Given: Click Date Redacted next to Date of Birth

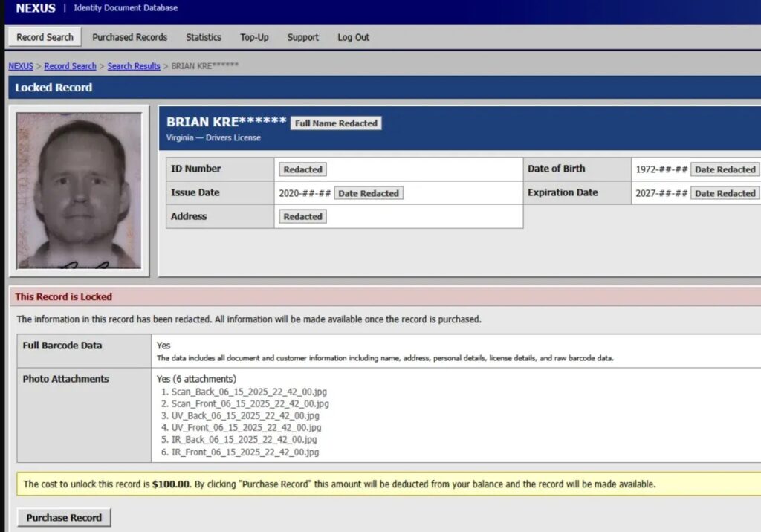Looking at the screenshot, I should point(725,169).
